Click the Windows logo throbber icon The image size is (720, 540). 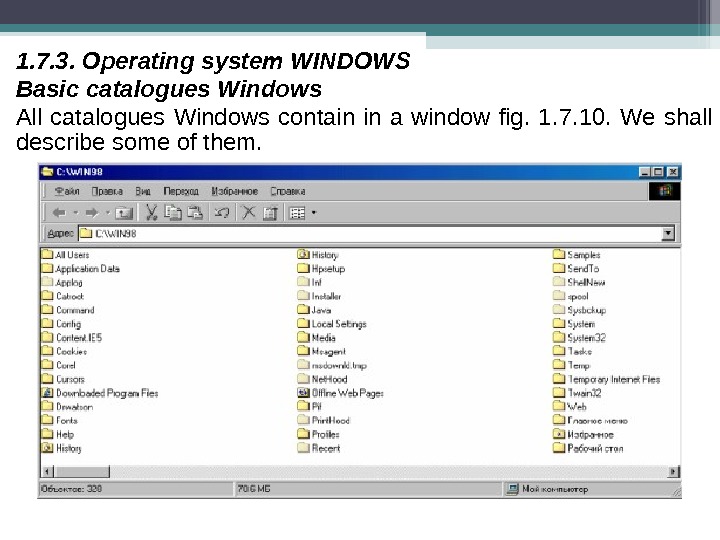[x=664, y=191]
